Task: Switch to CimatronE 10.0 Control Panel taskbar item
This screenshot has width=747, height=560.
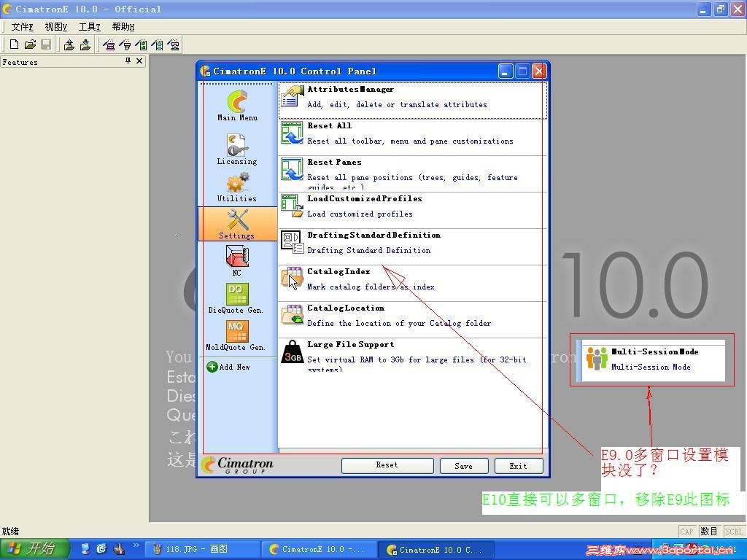Action: coord(436,549)
